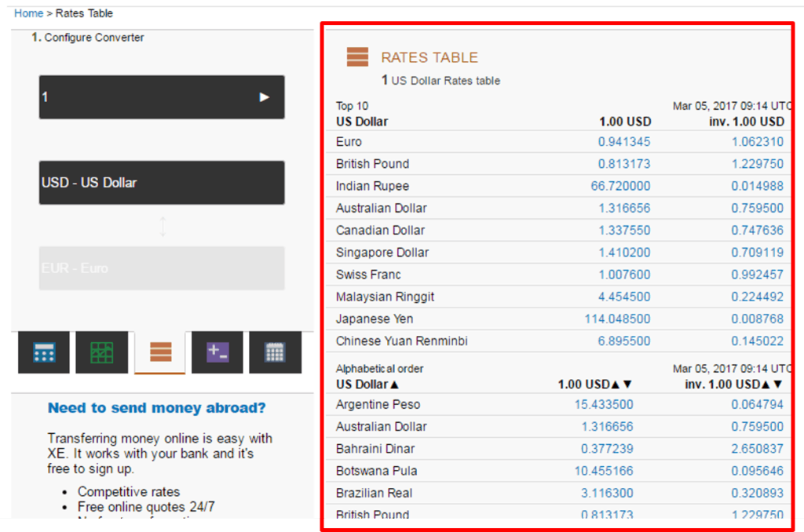Screen dimensions: 804x532
Task: Open the green currency charts tool
Action: click(x=102, y=352)
